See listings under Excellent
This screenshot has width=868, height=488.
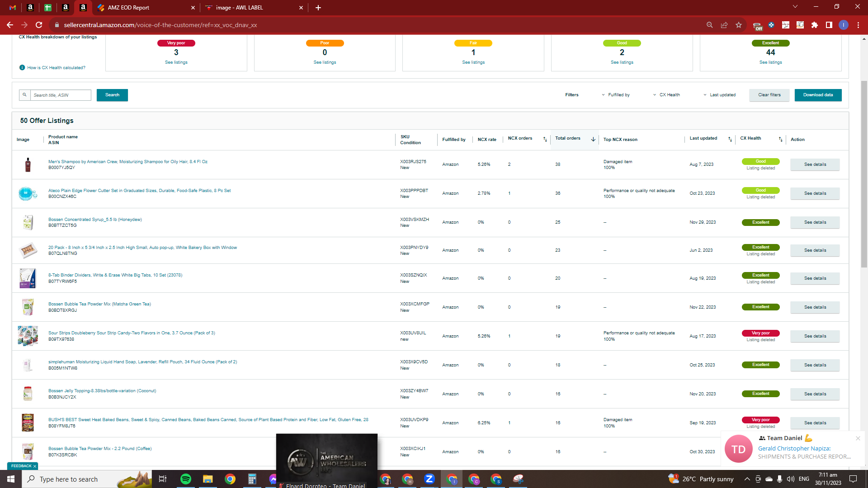(x=771, y=62)
